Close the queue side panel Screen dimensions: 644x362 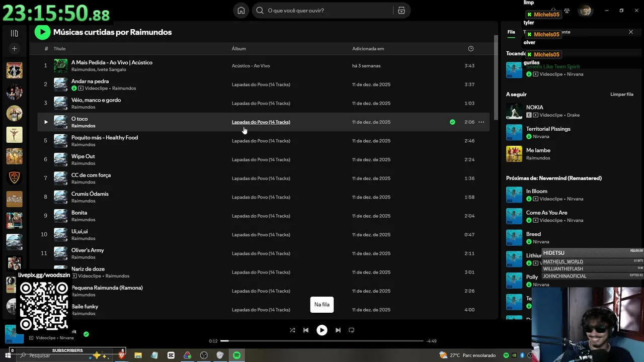tap(631, 32)
